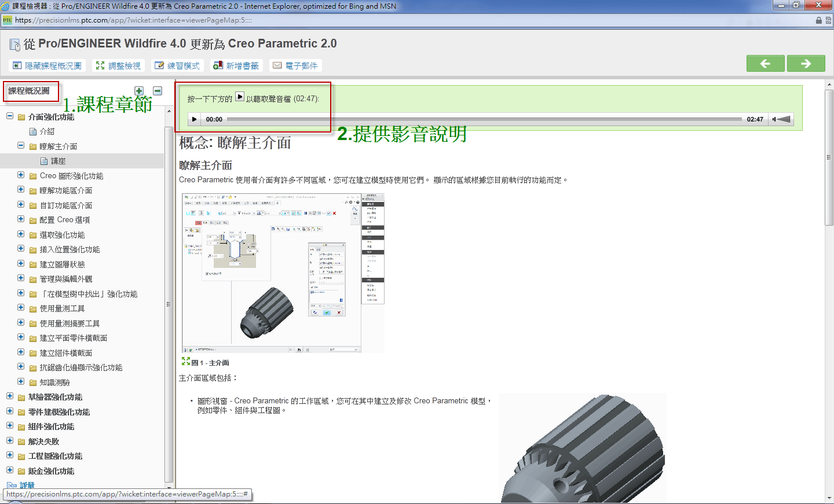Viewport: 834px width, 504px height.
Task: Collapse the 介面強化功能 folder
Action: (10, 116)
